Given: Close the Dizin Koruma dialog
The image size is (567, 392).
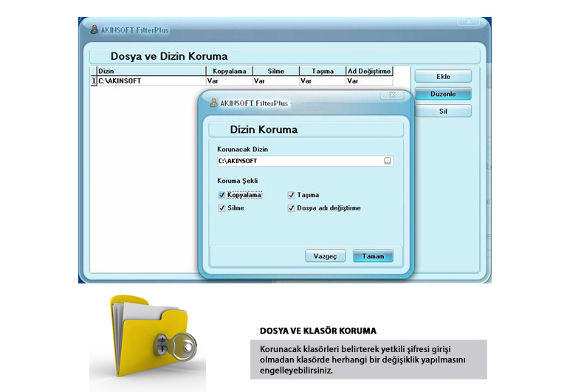Looking at the screenshot, I should (392, 94).
